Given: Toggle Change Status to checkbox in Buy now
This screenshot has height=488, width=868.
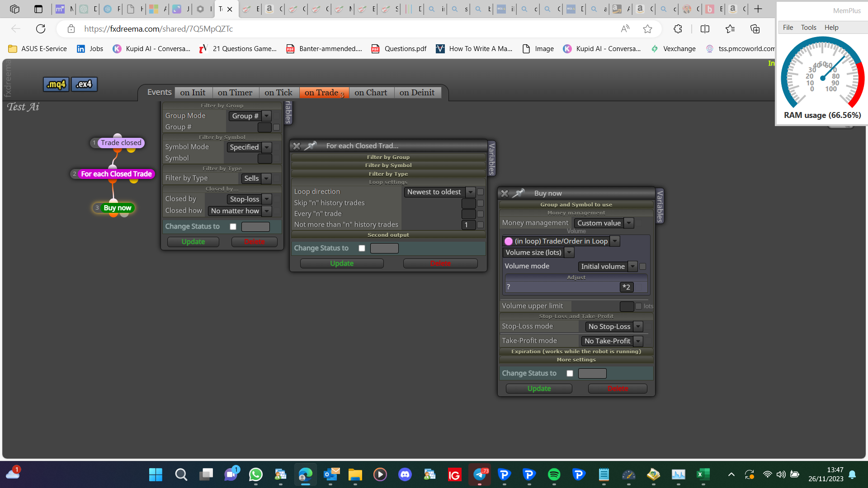Looking at the screenshot, I should [570, 373].
